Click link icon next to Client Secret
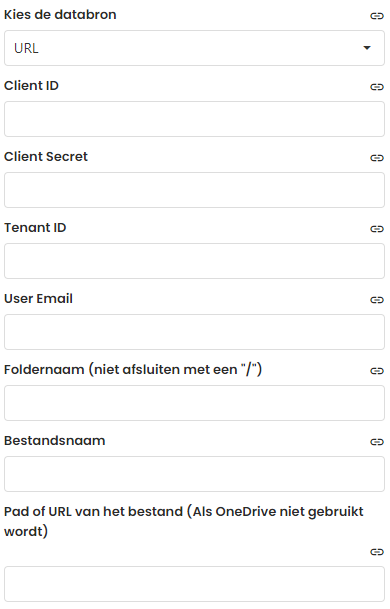 pos(377,158)
